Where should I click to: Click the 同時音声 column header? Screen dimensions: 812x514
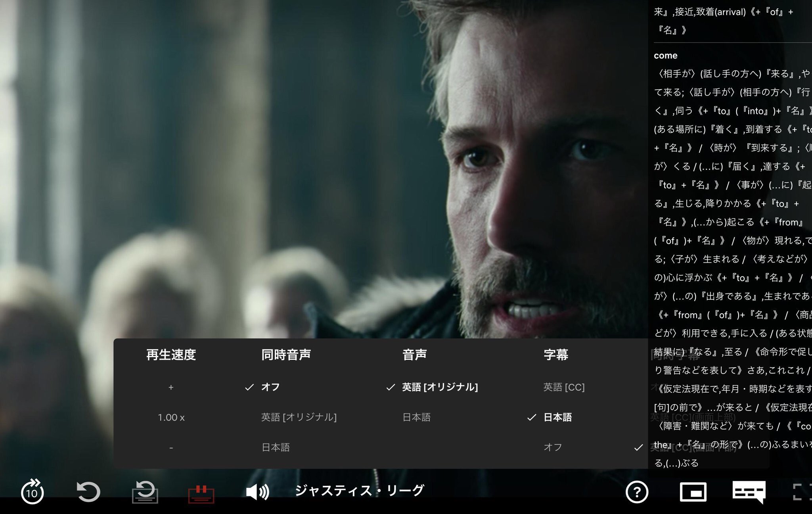[286, 355]
